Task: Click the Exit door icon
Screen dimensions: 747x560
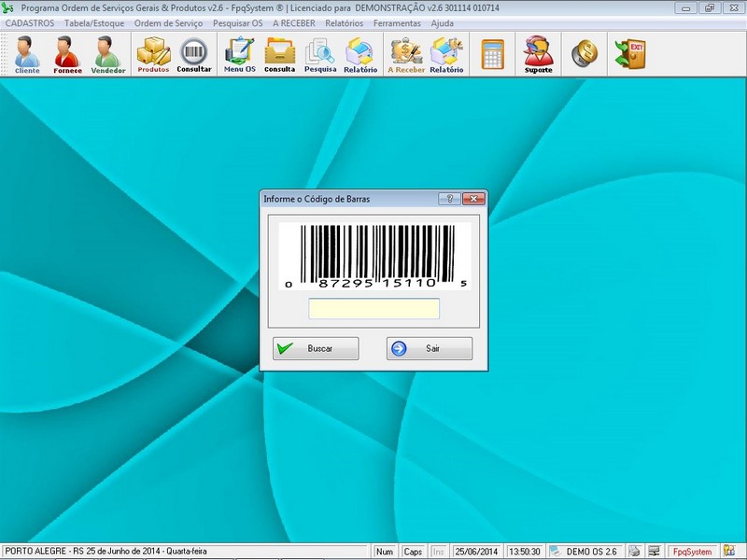Action: click(x=629, y=54)
